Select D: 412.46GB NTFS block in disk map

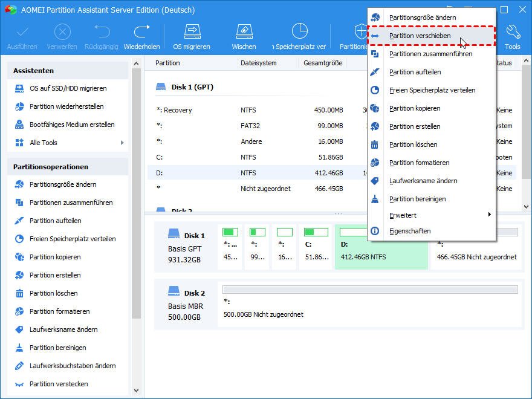381,247
